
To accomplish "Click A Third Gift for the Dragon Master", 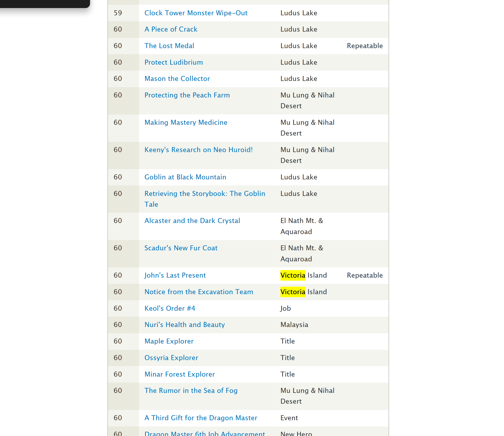I will 201,418.
